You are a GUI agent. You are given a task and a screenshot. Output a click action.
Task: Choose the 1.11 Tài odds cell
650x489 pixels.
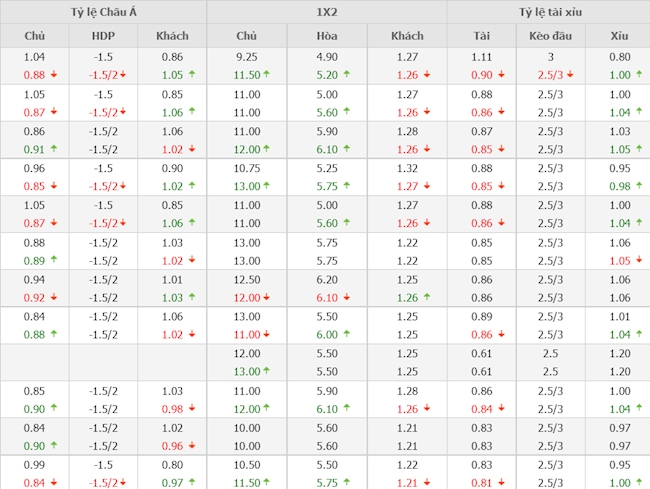pyautogui.click(x=482, y=57)
